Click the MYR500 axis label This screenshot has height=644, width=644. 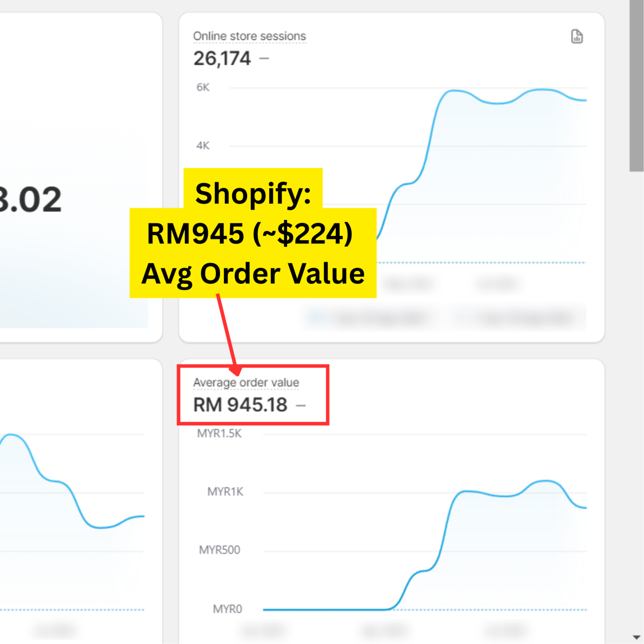pos(220,550)
